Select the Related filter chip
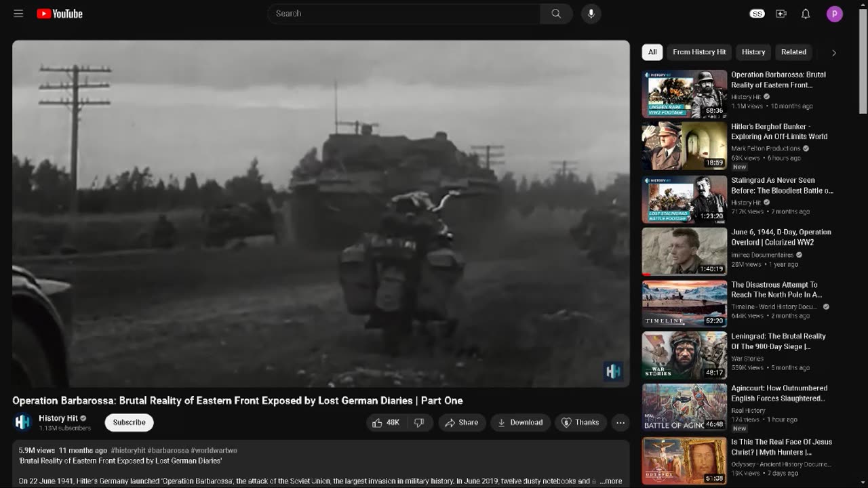 [793, 52]
